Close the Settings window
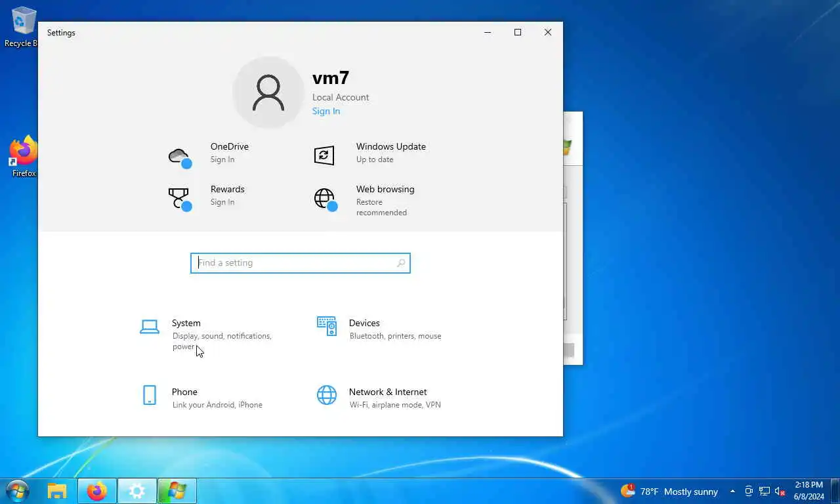 tap(548, 32)
